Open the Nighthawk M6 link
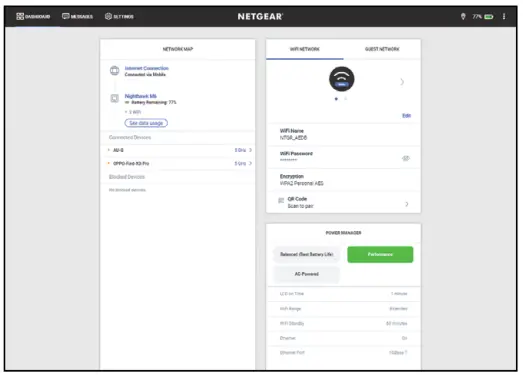 click(140, 96)
